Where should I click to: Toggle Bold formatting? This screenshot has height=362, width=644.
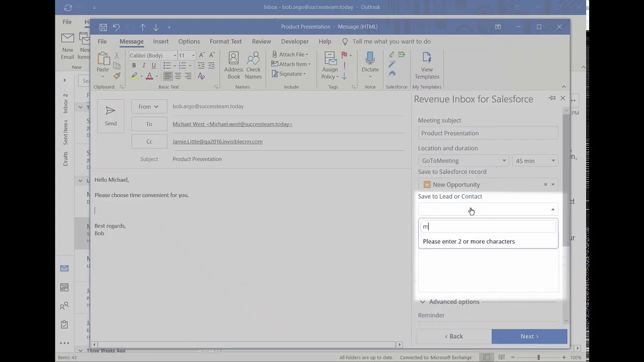coord(134,66)
